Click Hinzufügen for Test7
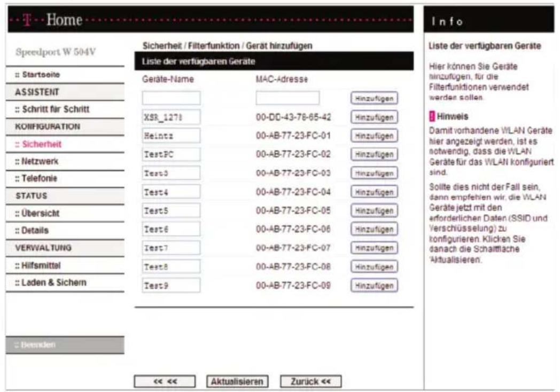Viewport: 560px width, 392px height. [x=374, y=248]
